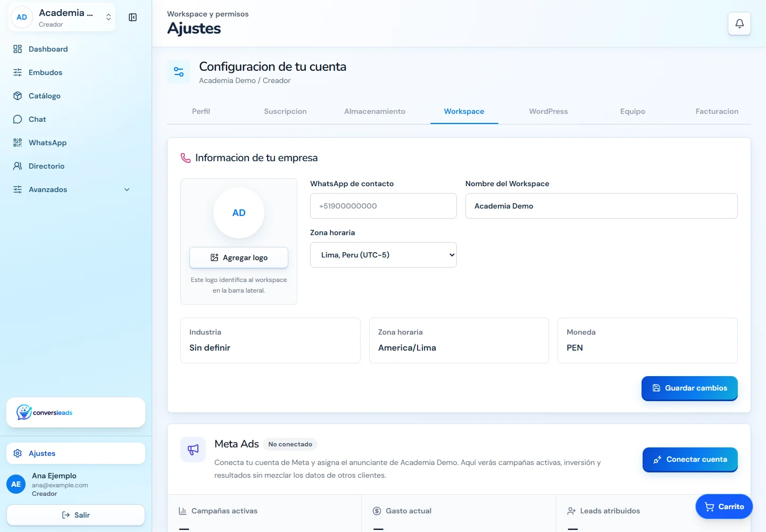Switch to the Suscripcion tab
766x532 pixels.
[285, 111]
